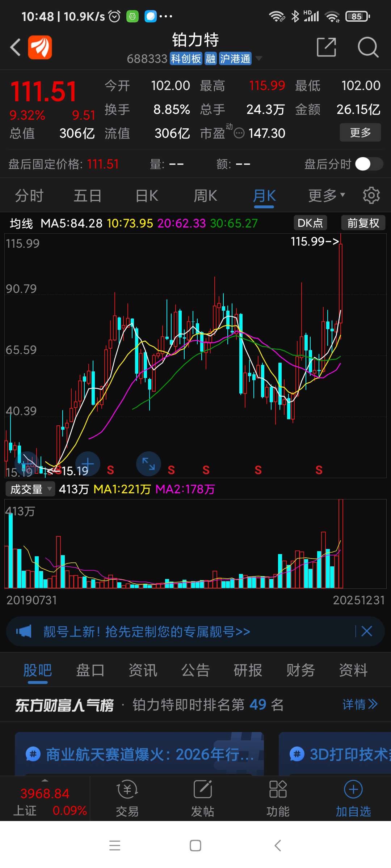Viewport: 391px width, 868px height.
Task: Tap the 科创板 tag
Action: coord(186,59)
